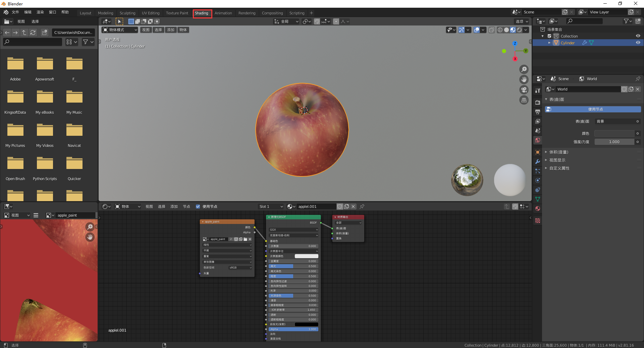The height and width of the screenshot is (348, 644).
Task: Open the 渲染 menu
Action: click(40, 12)
